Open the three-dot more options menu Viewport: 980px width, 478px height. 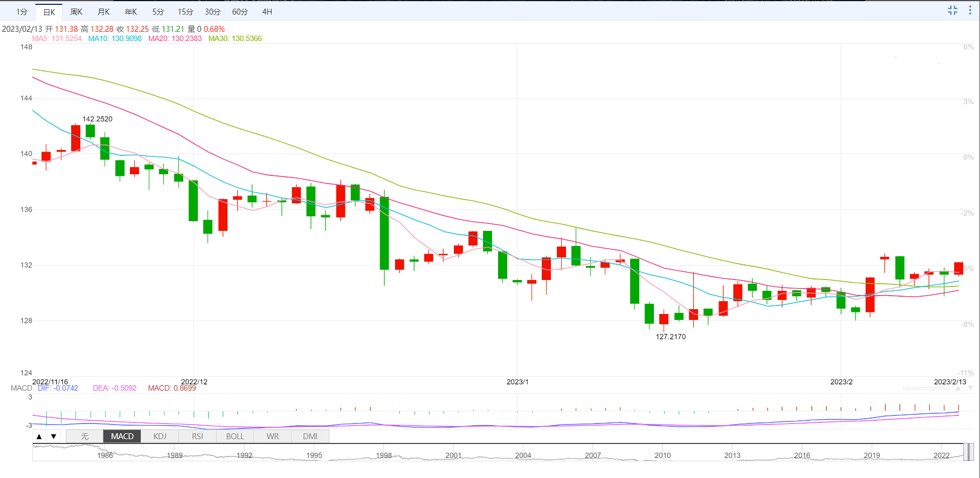(970, 10)
